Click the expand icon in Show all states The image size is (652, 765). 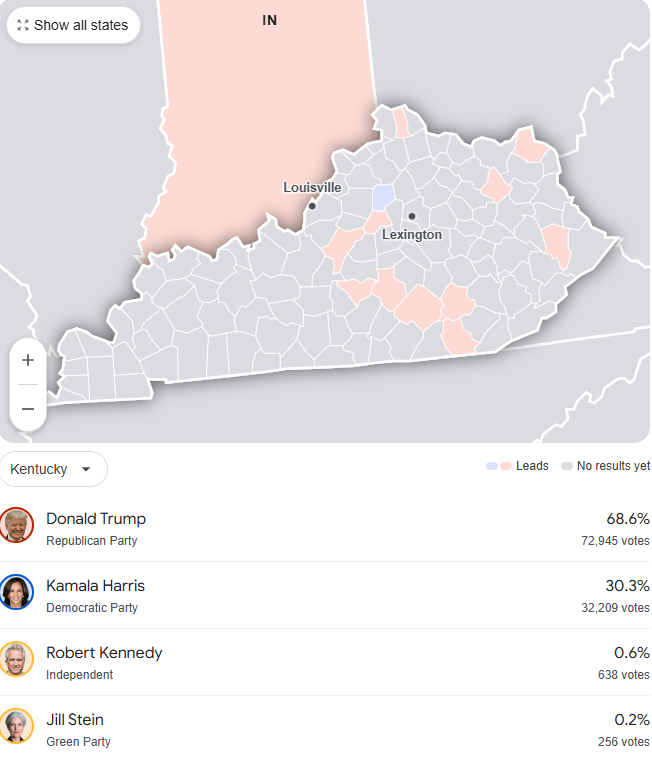point(23,25)
